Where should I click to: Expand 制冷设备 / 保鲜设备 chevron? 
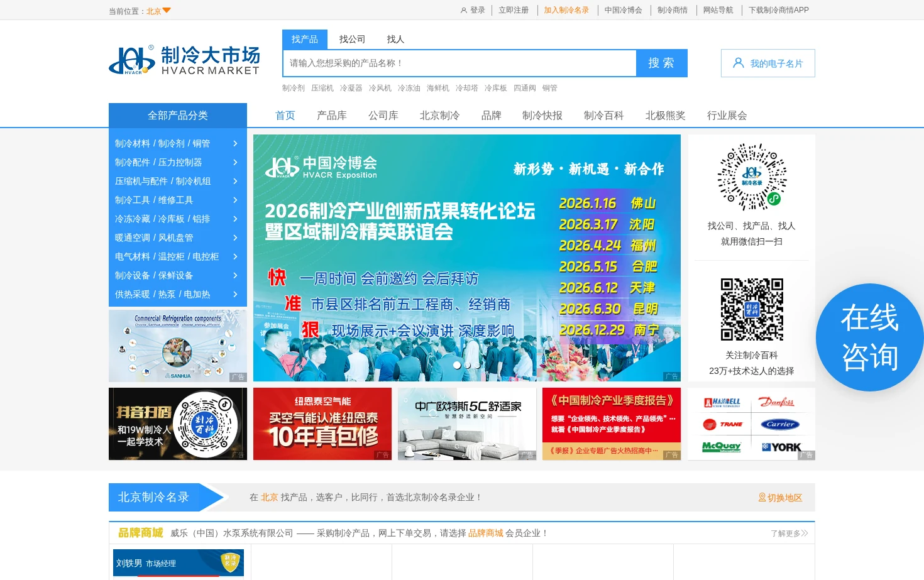[235, 275]
